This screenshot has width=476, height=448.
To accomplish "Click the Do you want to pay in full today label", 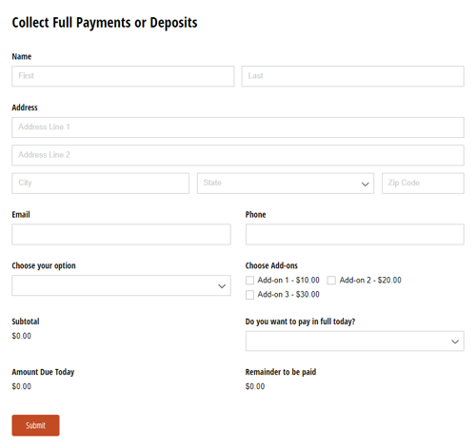I will point(300,321).
